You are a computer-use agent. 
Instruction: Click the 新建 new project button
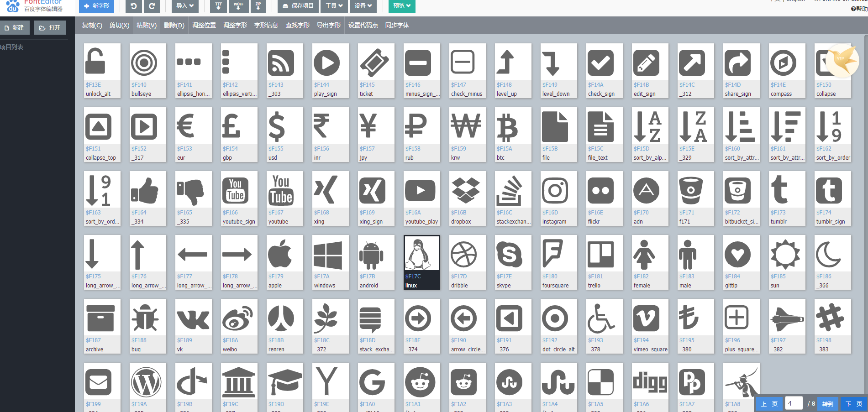point(15,27)
